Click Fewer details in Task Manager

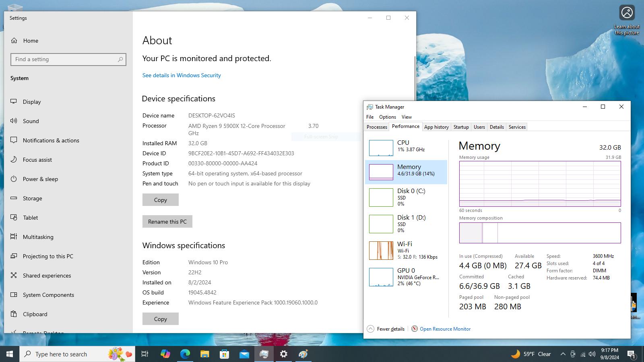point(386,329)
